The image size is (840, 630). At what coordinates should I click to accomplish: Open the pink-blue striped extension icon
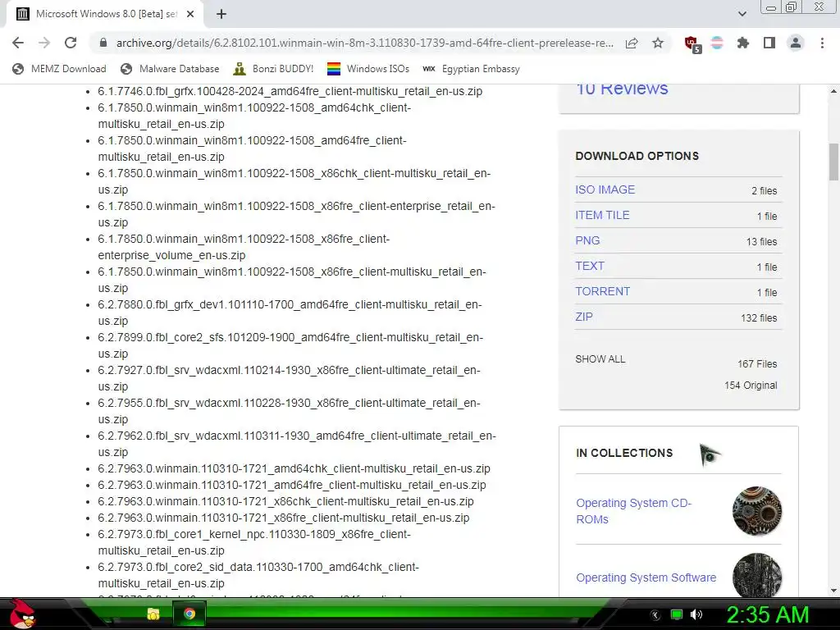[x=717, y=43]
